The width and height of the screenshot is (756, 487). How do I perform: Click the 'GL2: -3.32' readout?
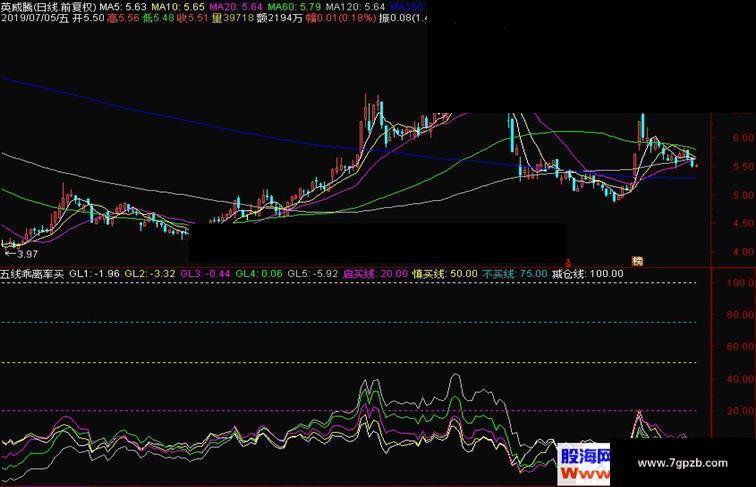click(x=150, y=274)
